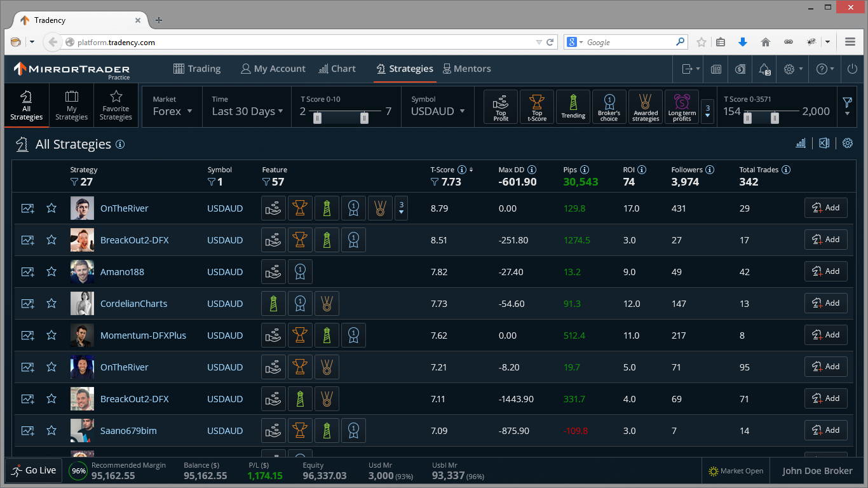Open table settings gear above table

point(848,144)
